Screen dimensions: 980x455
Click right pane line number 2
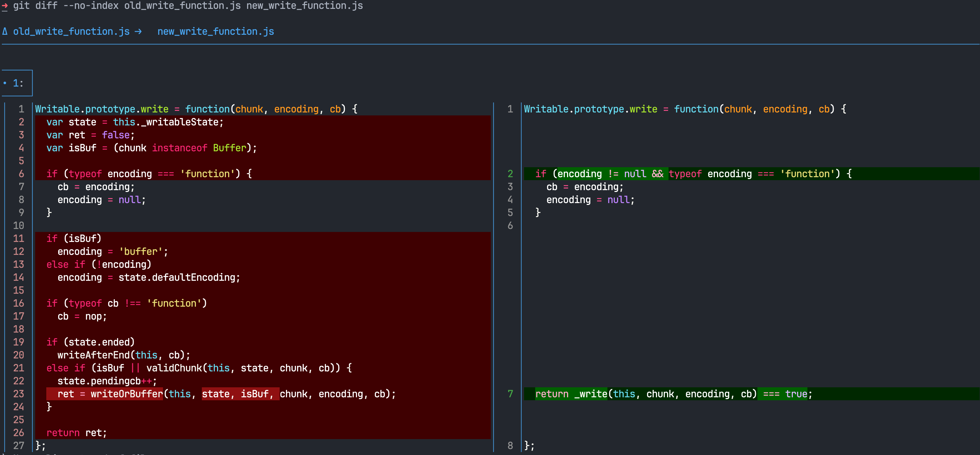coord(510,174)
